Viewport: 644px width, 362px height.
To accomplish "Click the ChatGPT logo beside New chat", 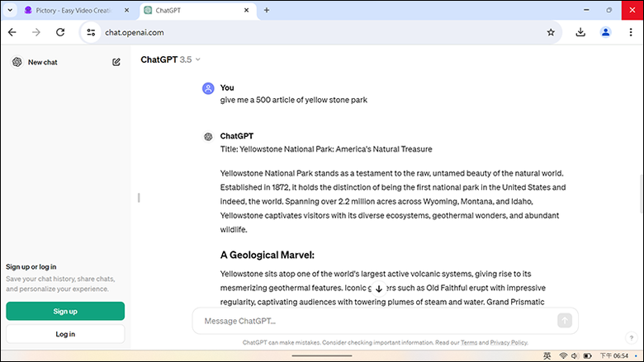I will tap(17, 62).
